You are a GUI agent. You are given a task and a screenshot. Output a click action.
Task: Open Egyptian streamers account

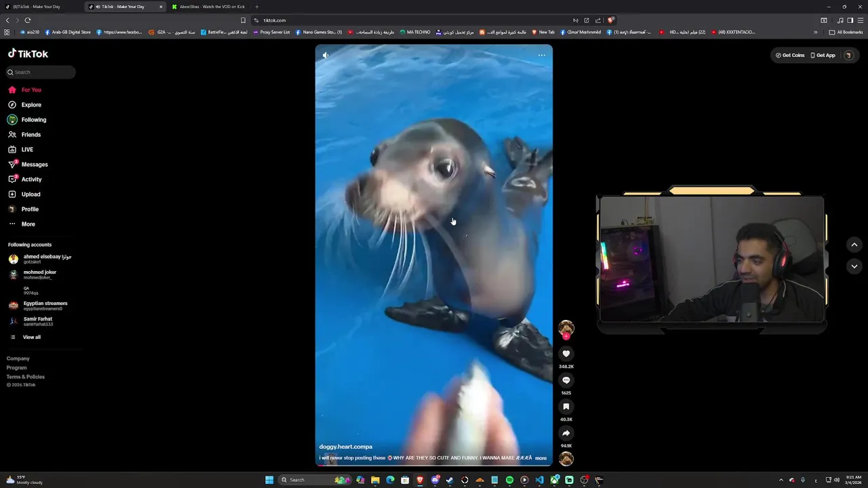(39, 306)
